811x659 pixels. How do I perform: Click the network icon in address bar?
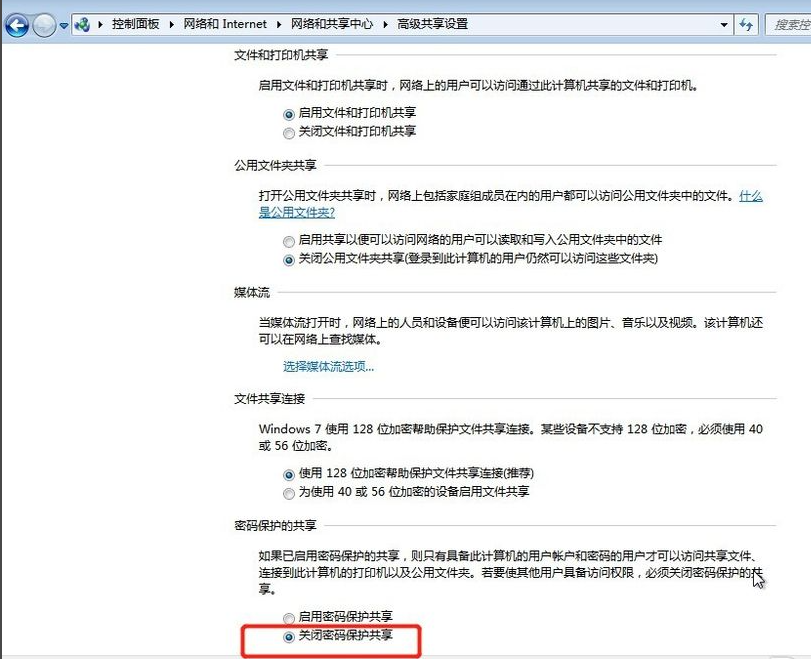83,24
